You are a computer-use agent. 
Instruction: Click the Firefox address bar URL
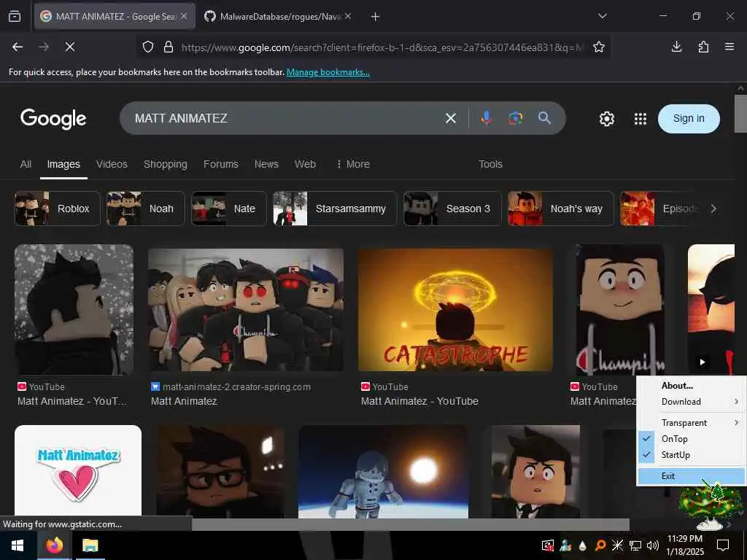pos(381,47)
